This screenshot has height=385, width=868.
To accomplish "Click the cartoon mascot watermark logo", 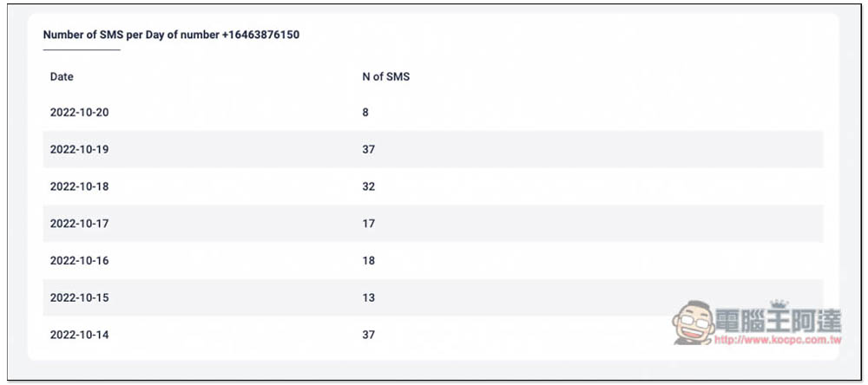I will [x=692, y=323].
